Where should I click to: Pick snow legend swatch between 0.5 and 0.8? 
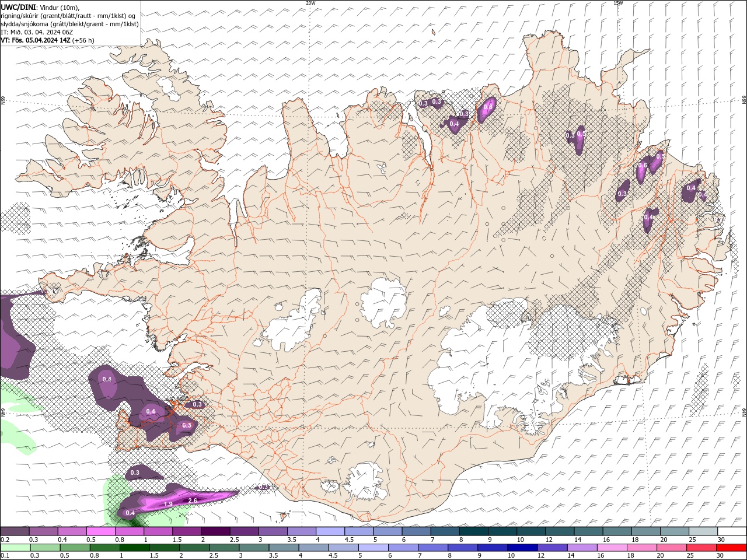[100, 531]
